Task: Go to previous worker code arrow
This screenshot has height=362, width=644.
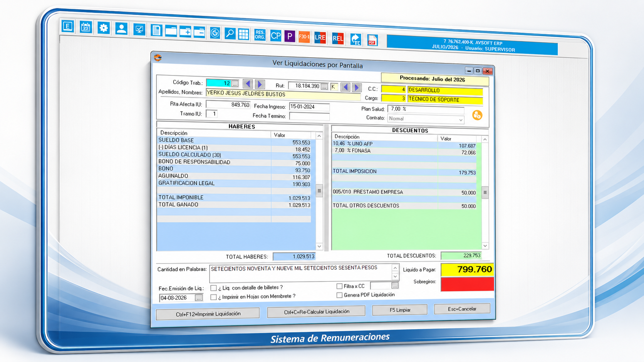Action: (x=248, y=84)
